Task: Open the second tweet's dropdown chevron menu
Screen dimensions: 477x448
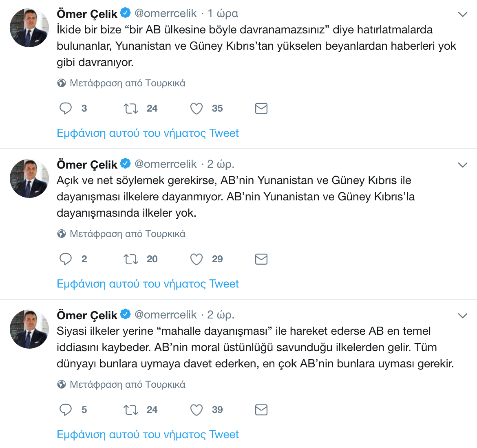Action: click(x=462, y=165)
